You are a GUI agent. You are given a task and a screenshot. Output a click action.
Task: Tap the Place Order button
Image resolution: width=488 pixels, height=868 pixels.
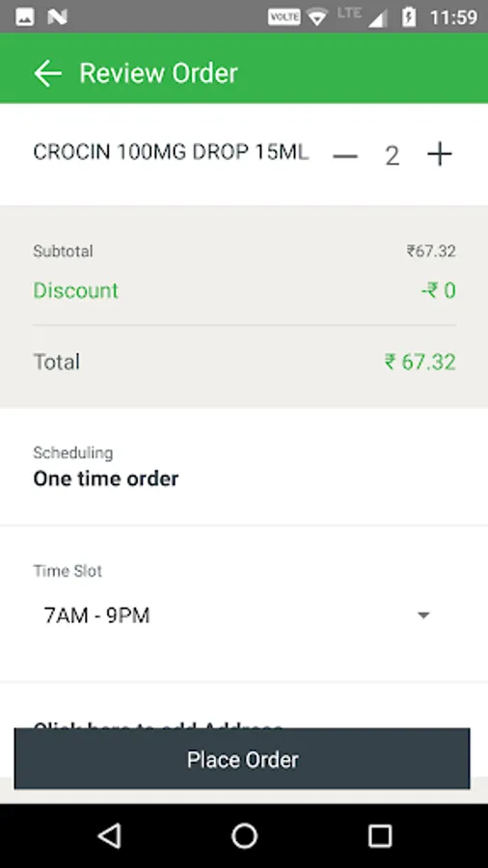coord(242,760)
